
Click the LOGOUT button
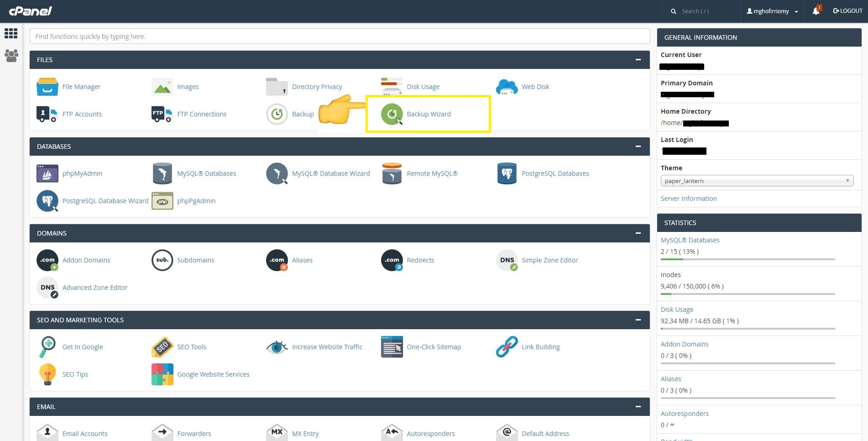[x=848, y=11]
